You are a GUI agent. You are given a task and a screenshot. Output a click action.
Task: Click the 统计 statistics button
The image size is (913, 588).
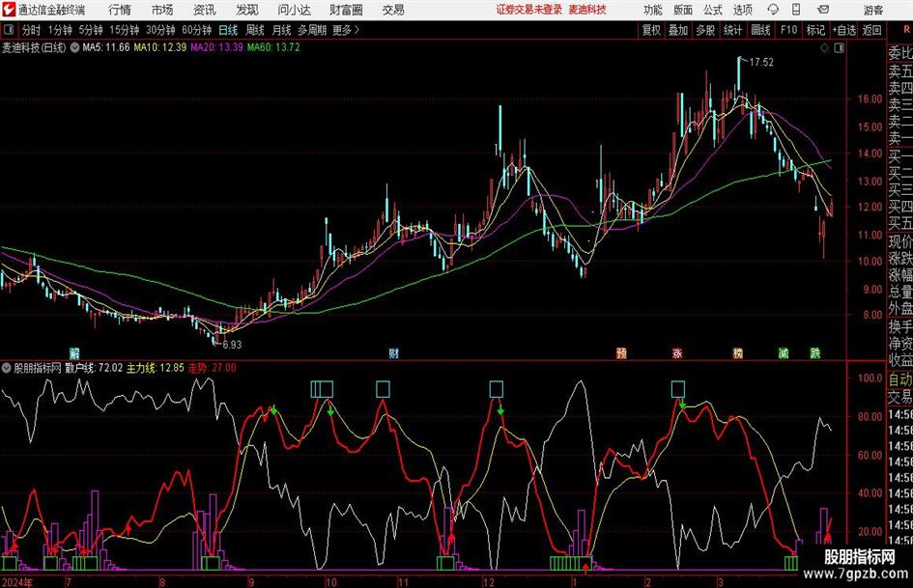pyautogui.click(x=732, y=30)
